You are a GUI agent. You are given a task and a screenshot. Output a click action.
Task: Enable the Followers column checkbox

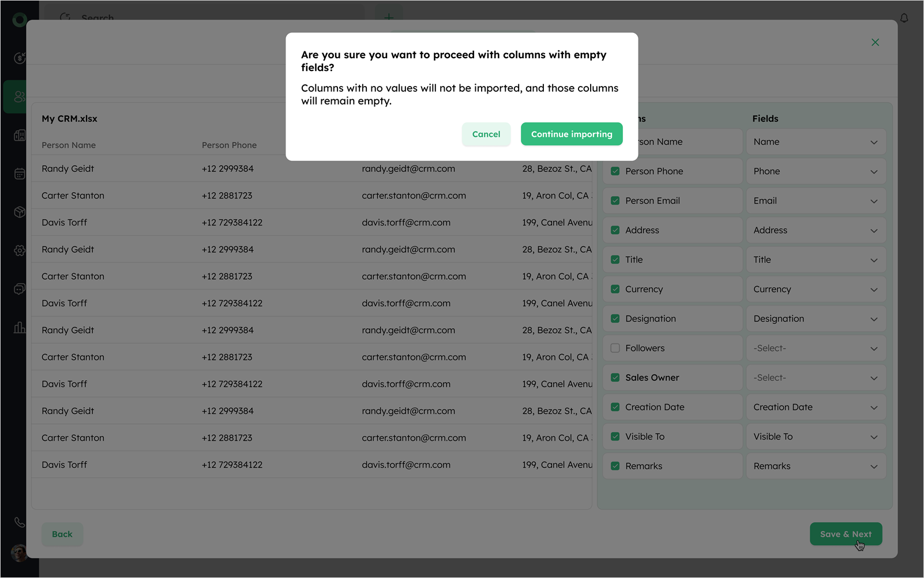tap(615, 348)
